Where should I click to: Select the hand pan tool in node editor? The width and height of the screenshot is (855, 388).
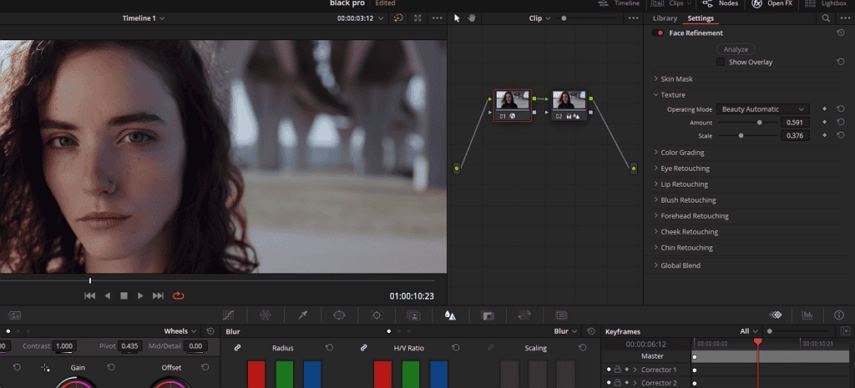tap(472, 18)
